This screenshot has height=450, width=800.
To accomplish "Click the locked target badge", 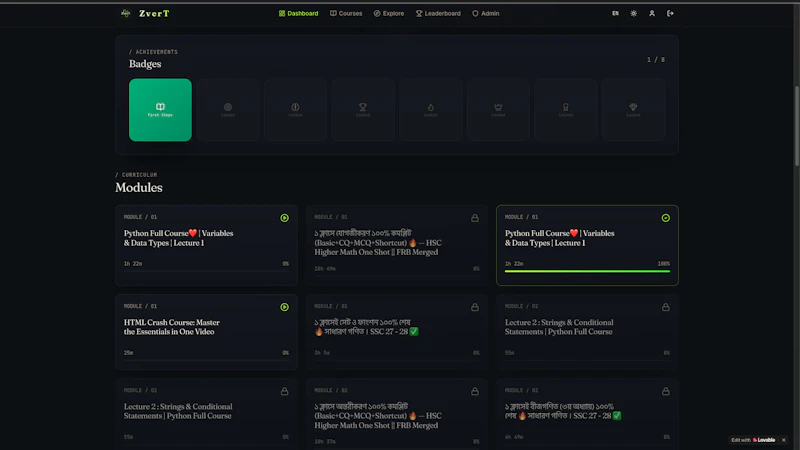I will pyautogui.click(x=228, y=110).
